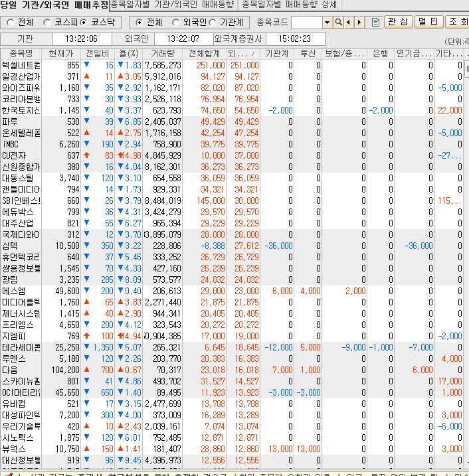Click 심텍 total value -8,388
This screenshot has width=469, height=476.
point(213,246)
